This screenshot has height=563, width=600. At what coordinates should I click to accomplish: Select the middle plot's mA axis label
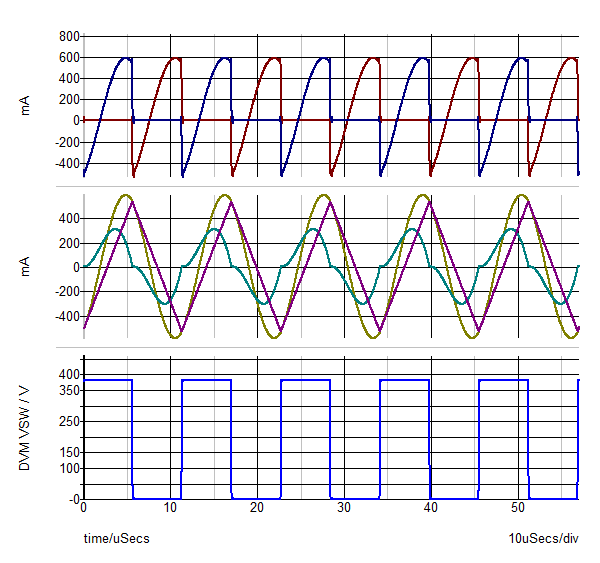click(x=26, y=266)
